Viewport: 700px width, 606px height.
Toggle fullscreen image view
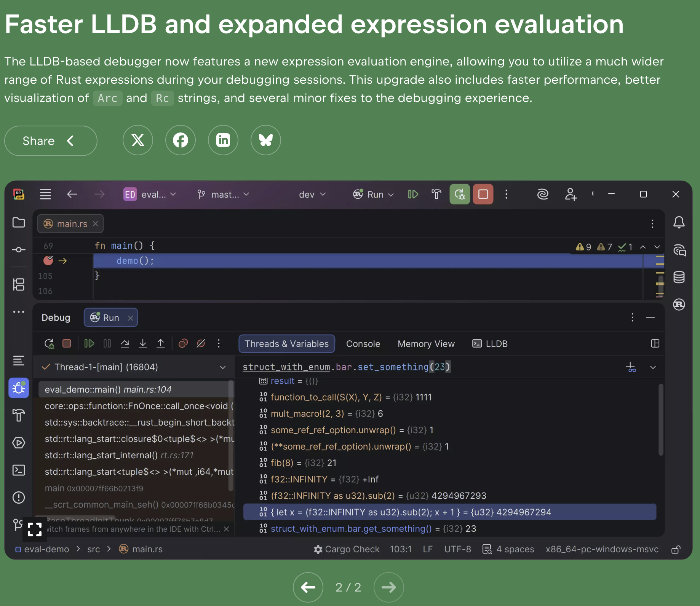tap(35, 529)
